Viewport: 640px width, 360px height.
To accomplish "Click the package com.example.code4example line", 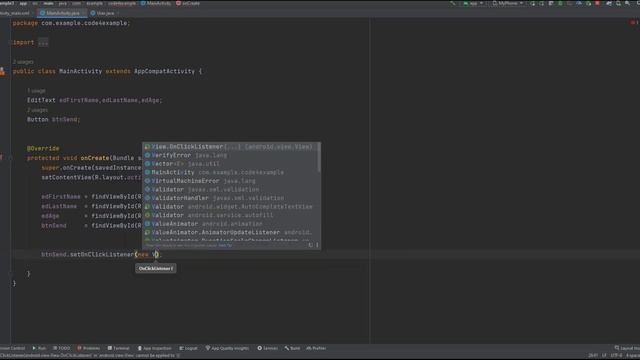I will pyautogui.click(x=71, y=23).
